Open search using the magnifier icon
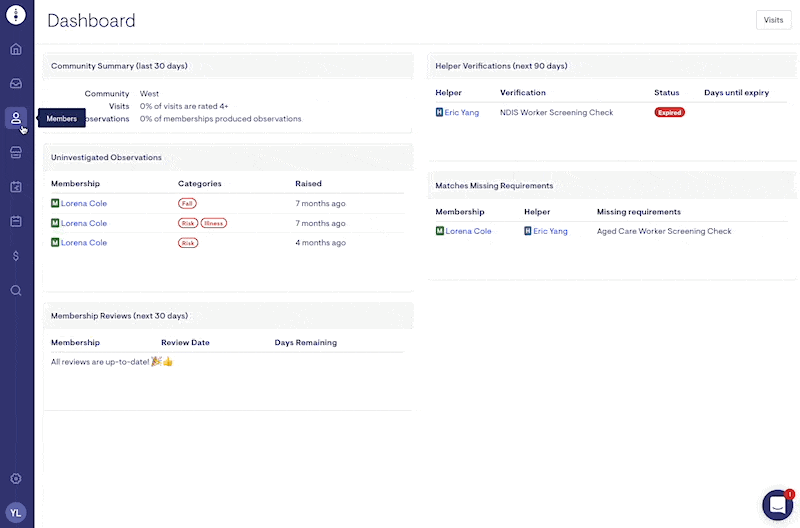This screenshot has width=800, height=528. [x=16, y=290]
